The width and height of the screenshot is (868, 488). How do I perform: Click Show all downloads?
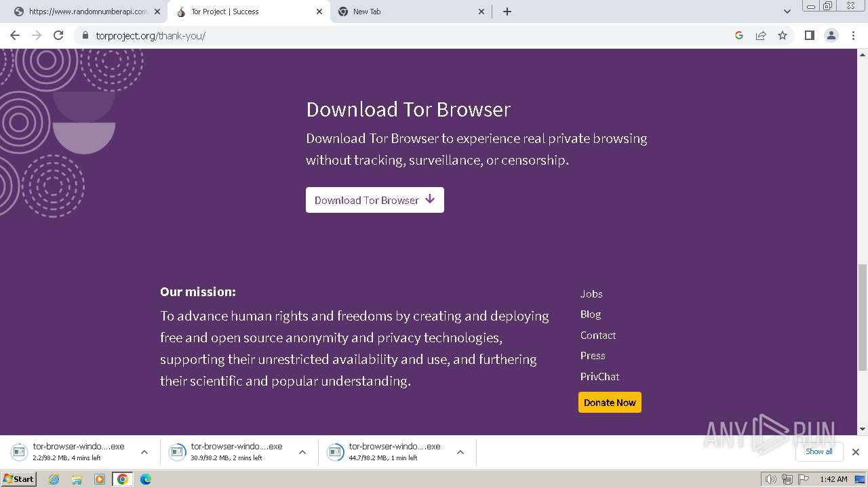coord(818,451)
